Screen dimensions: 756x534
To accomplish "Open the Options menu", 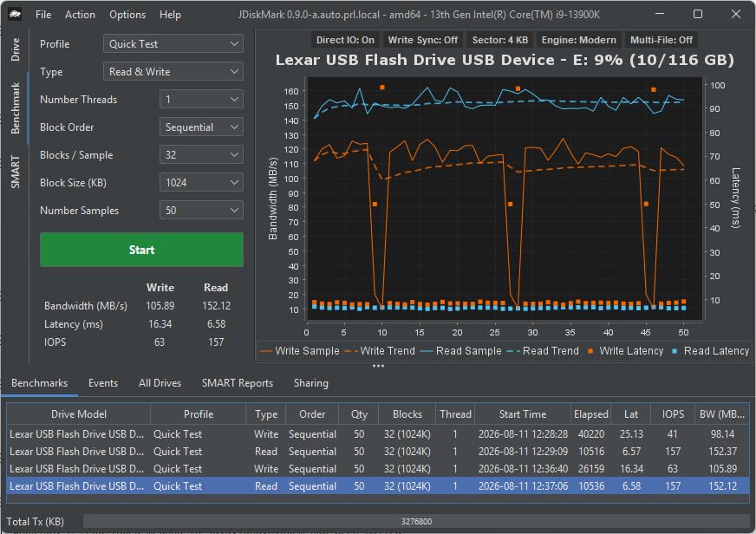I will coord(127,15).
